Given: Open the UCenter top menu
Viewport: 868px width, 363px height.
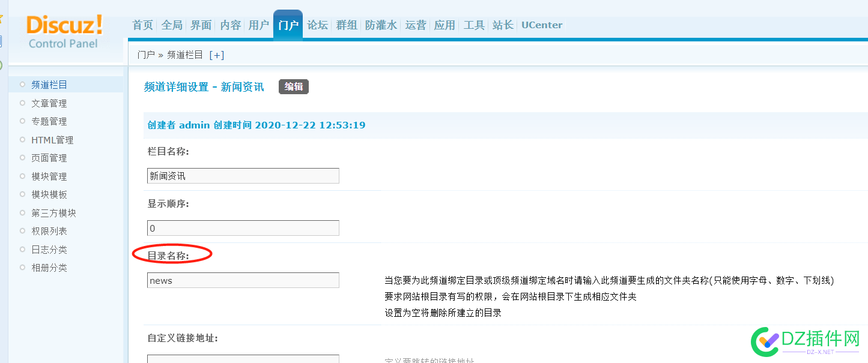Looking at the screenshot, I should coord(542,25).
